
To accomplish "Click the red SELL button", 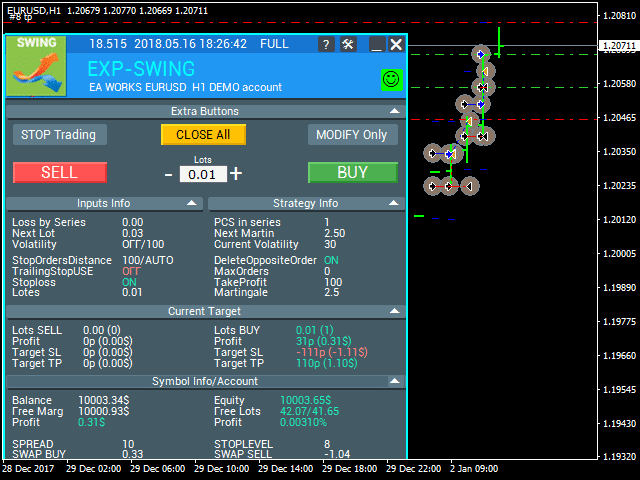I will [59, 172].
